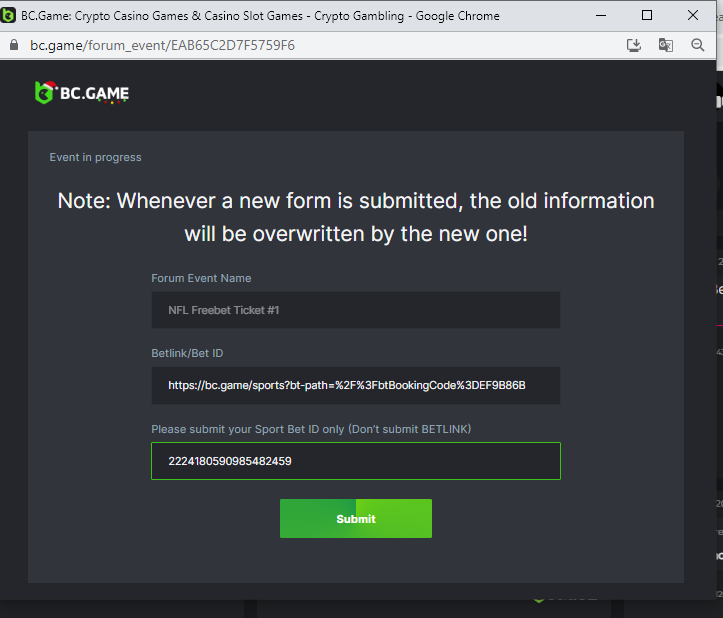Click the zoom magnifier icon in address bar
Viewport: 723px width, 618px height.
(x=698, y=45)
